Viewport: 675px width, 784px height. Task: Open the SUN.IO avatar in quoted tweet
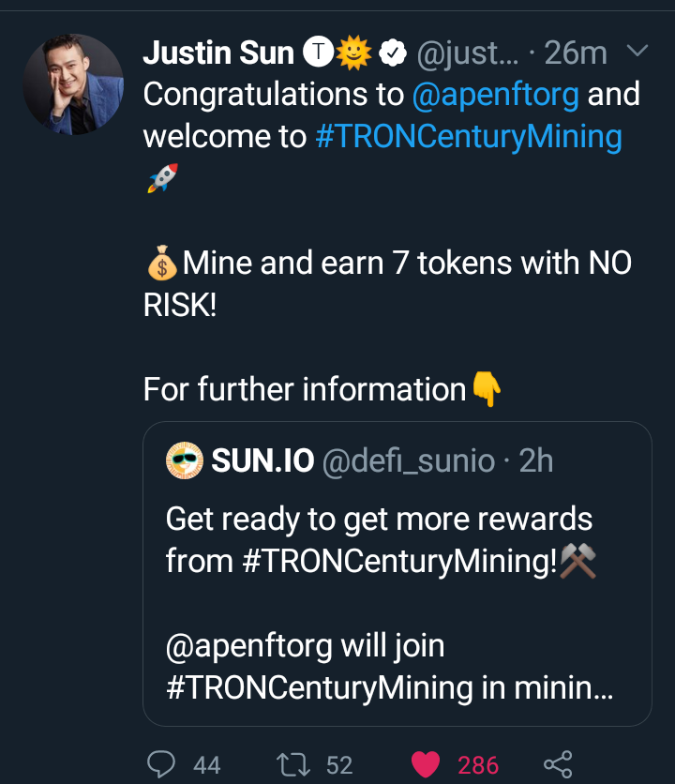[x=185, y=461]
